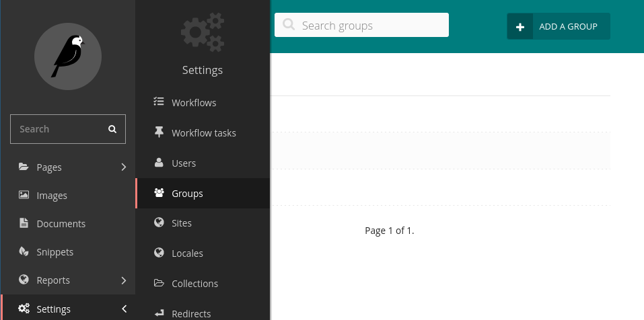Open the Collections settings page
Image resolution: width=644 pixels, height=320 pixels.
click(x=203, y=284)
